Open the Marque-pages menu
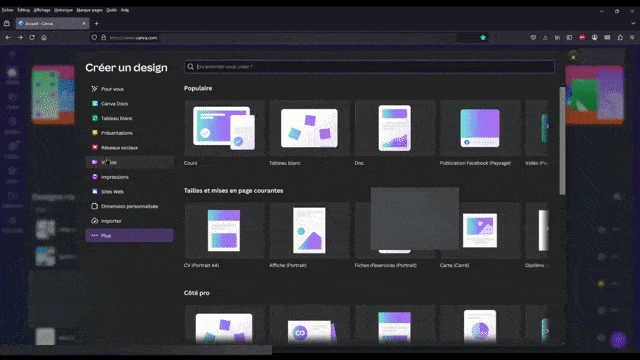640x360 pixels. 89,10
